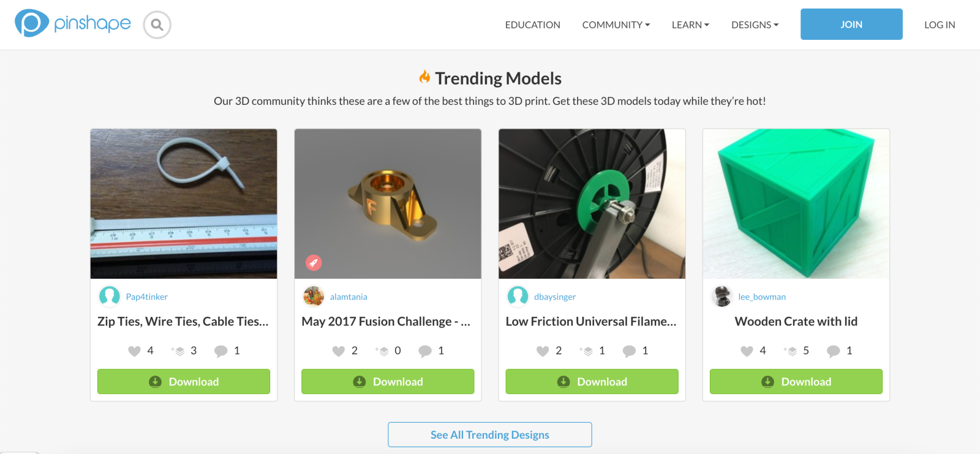980x454 pixels.
Task: Click lee_bowman's avatar picture
Action: 722,297
